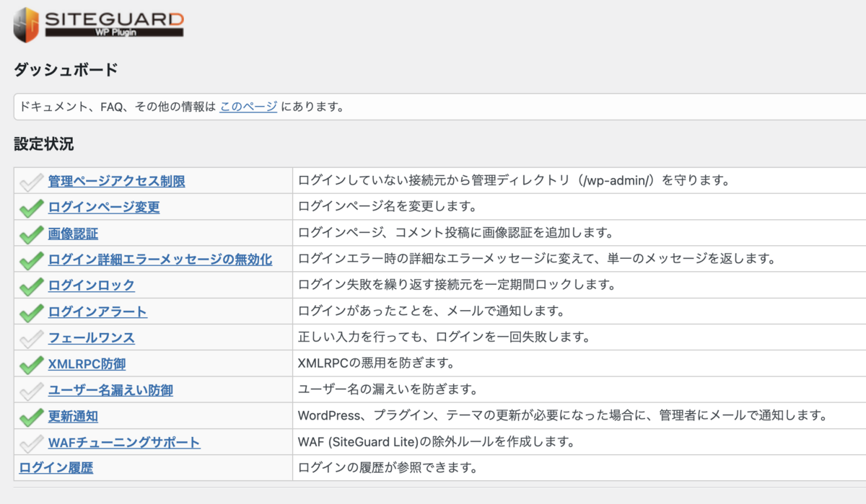Viewport: 866px width, 504px height.
Task: Click the SiteGuard WP Plugin logo
Action: point(98,25)
